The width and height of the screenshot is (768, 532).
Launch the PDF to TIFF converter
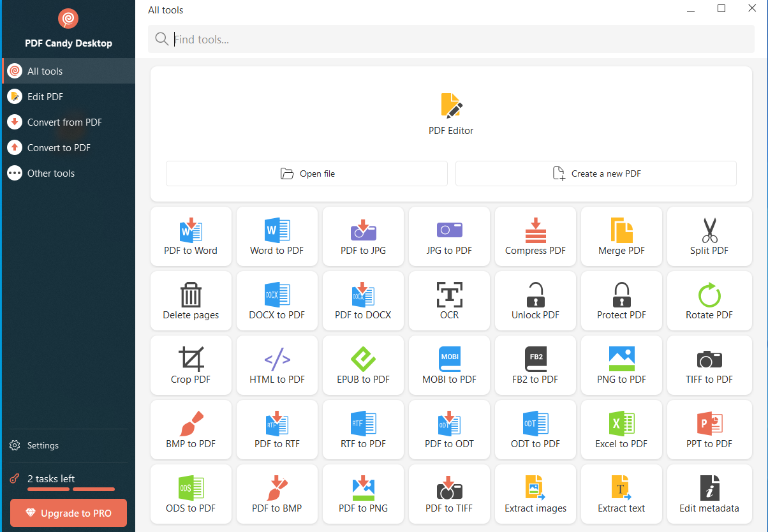[449, 494]
